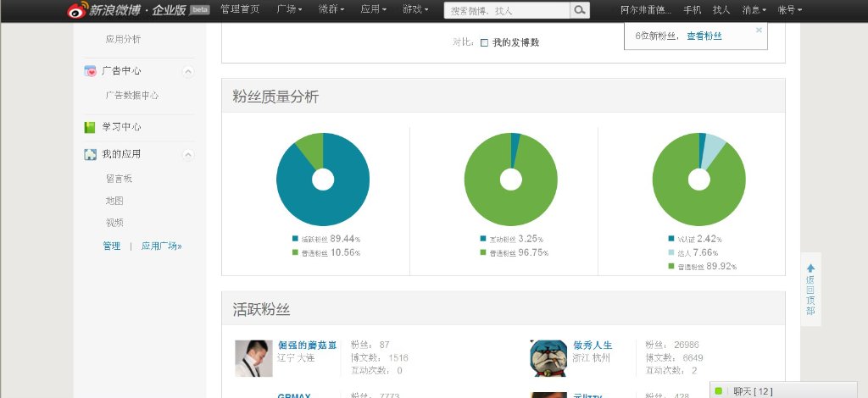The height and width of the screenshot is (398, 868).
Task: Click the 粉丝: 26986 count
Action: click(x=672, y=345)
